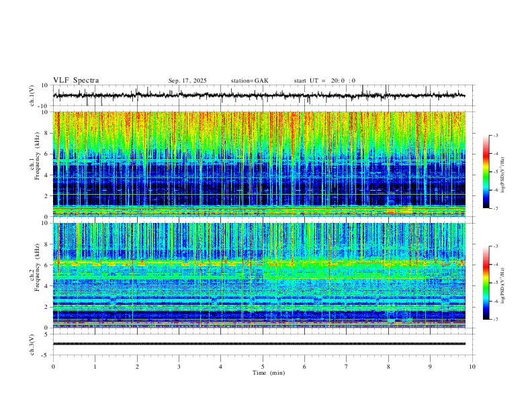Click the ch.3 flat voltage trace

pyautogui.click(x=259, y=344)
